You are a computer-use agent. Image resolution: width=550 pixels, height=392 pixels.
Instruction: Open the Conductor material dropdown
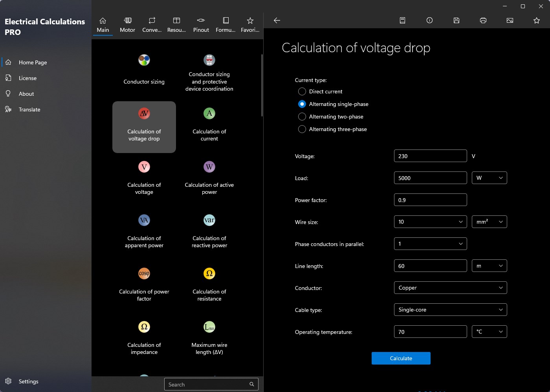(x=451, y=288)
